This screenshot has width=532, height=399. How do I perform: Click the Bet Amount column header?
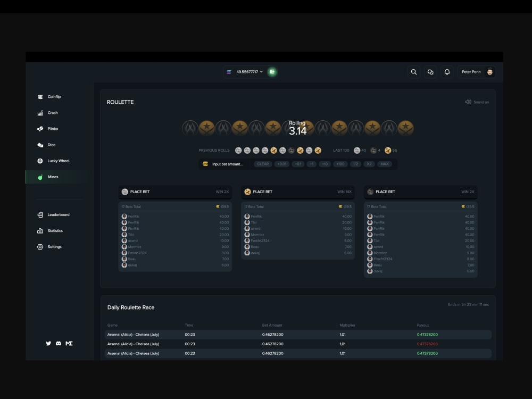pyautogui.click(x=272, y=326)
